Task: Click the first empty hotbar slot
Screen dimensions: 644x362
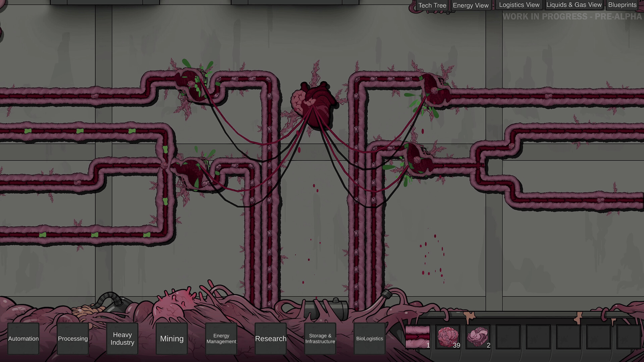Action: [508, 337]
